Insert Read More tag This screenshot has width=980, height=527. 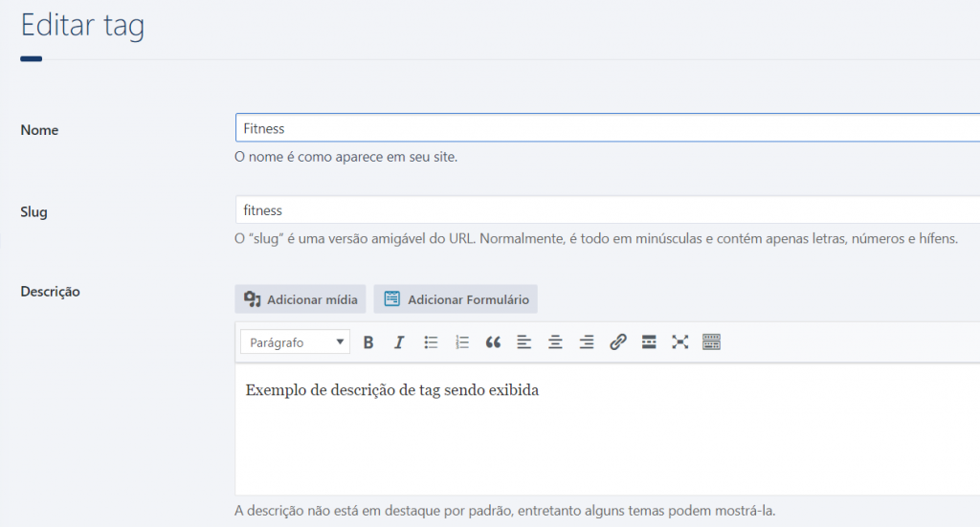tap(649, 342)
